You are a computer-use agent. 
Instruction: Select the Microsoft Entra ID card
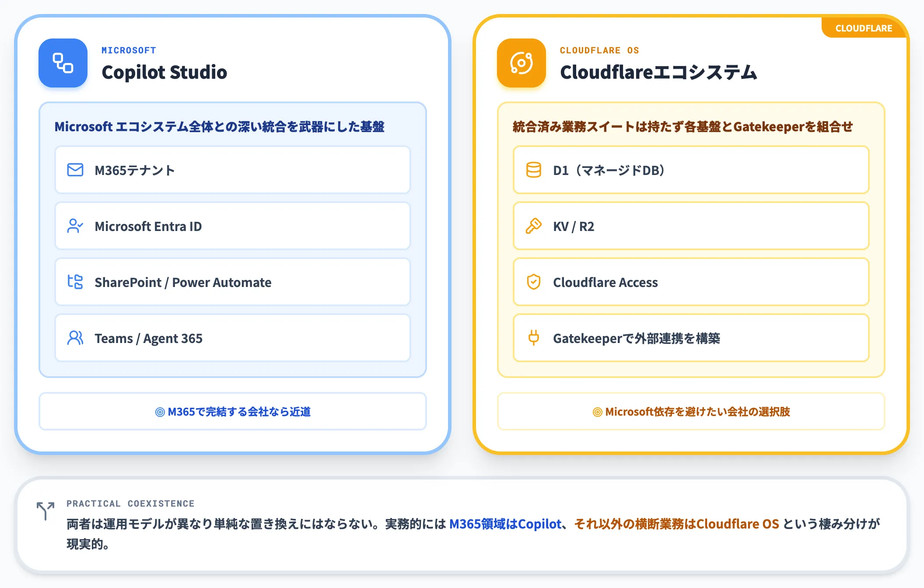pos(233,226)
